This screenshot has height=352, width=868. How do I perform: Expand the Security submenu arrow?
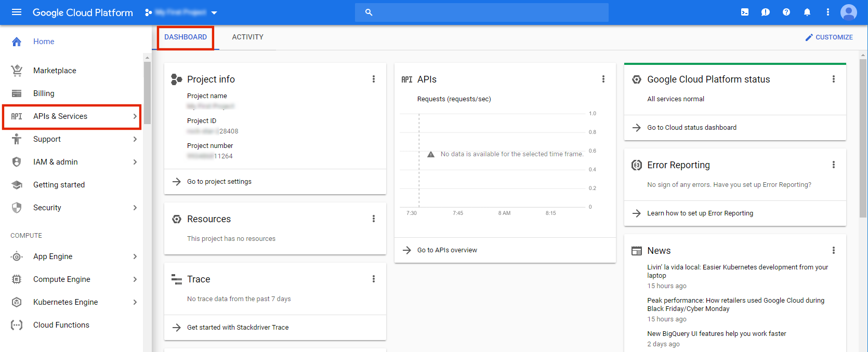coord(135,208)
